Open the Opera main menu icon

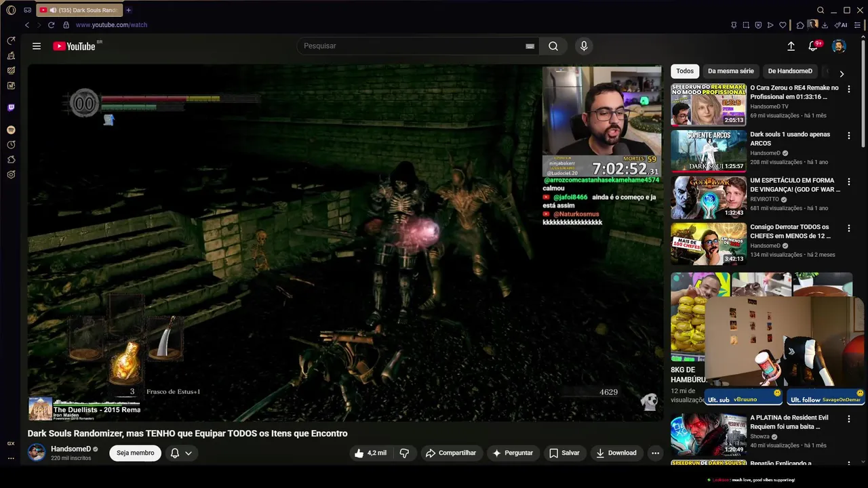(x=11, y=10)
